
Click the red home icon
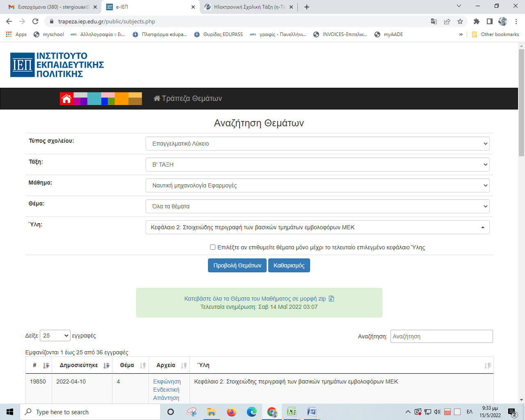(x=66, y=99)
